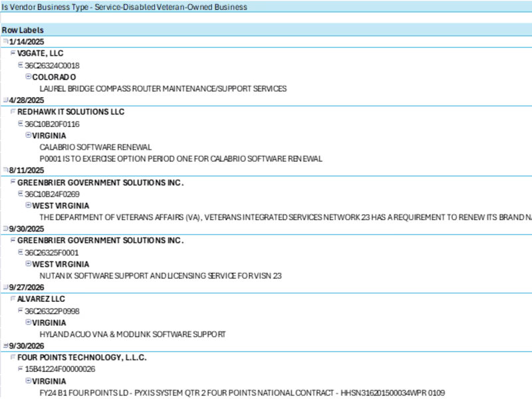
Task: Select GREENBRIER GOVERNMENT SOLUTIONS under 9/30/2025
Action: (100, 241)
